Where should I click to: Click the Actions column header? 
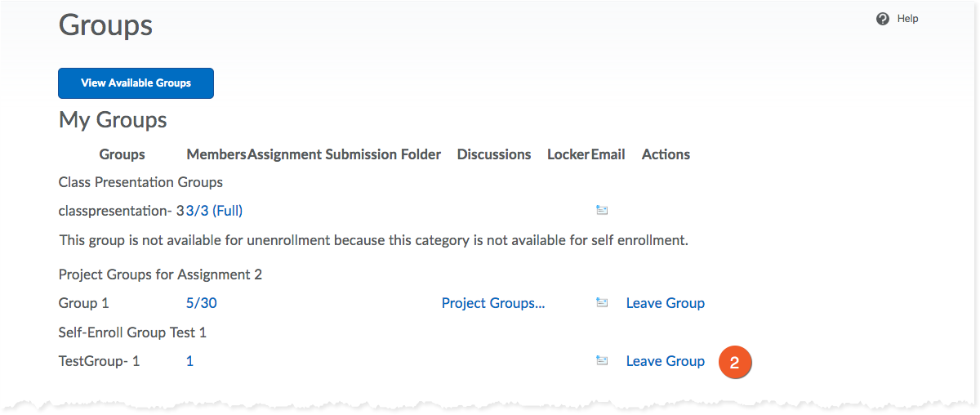666,154
